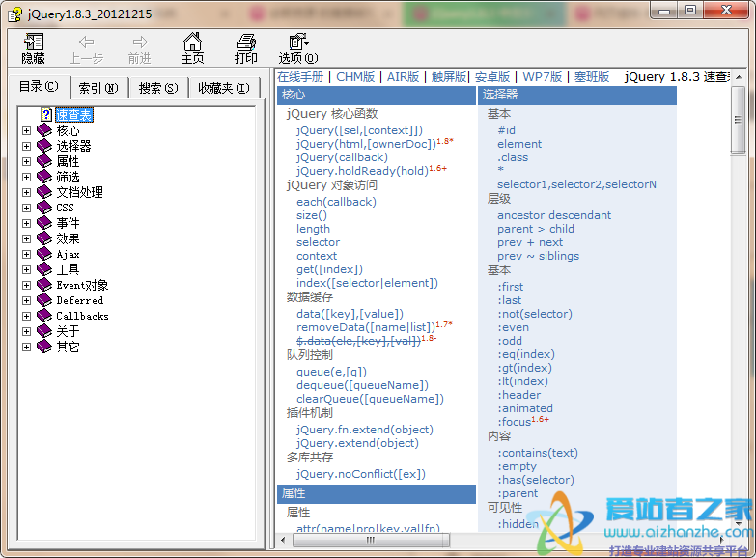The height and width of the screenshot is (558, 756).
Task: Switch to the 搜索 (Search) tab
Action: [158, 88]
